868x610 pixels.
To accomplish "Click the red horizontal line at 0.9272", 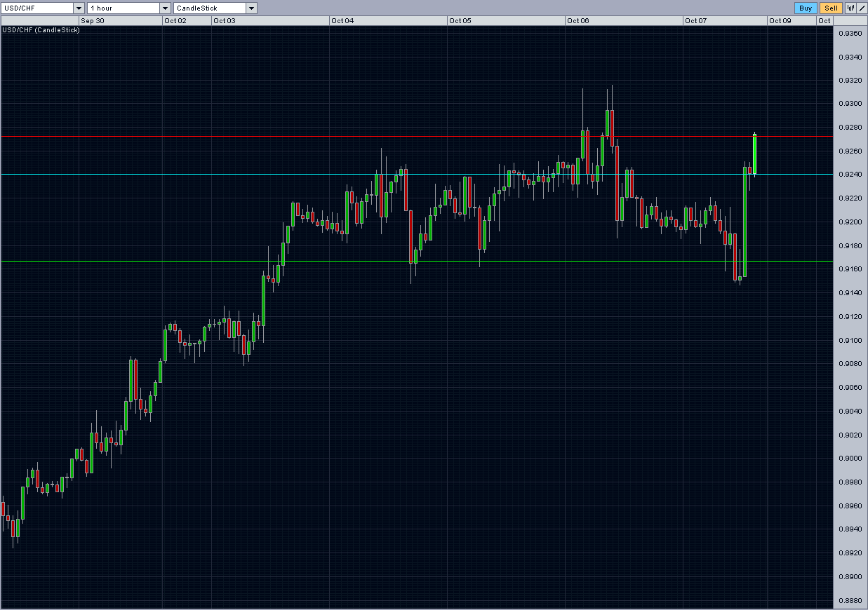I will 417,136.
